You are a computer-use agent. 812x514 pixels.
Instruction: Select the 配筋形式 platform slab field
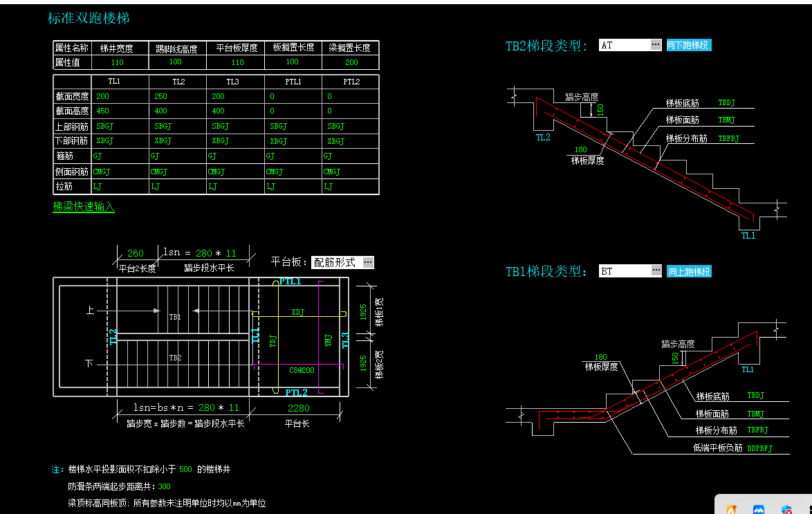coord(337,262)
